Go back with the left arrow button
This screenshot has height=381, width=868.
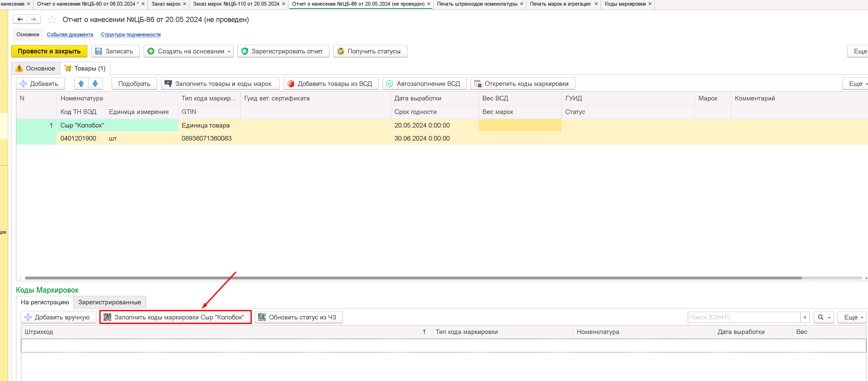[x=20, y=19]
